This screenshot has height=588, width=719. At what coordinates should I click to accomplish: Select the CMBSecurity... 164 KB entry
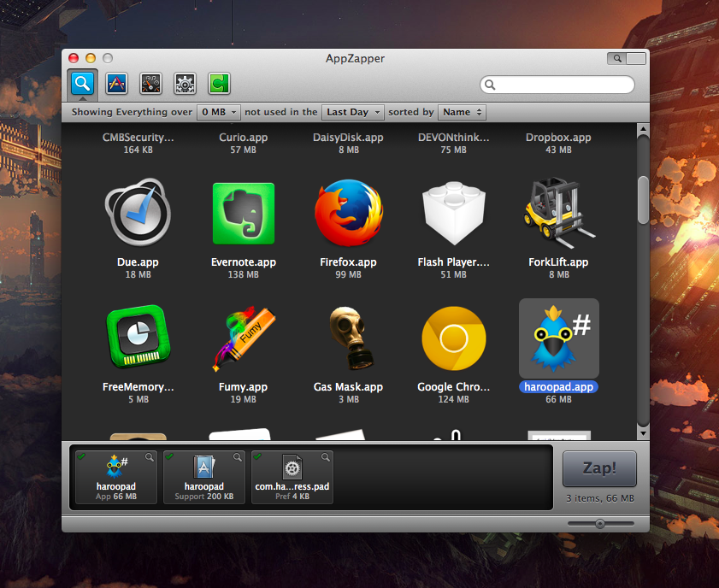(138, 143)
